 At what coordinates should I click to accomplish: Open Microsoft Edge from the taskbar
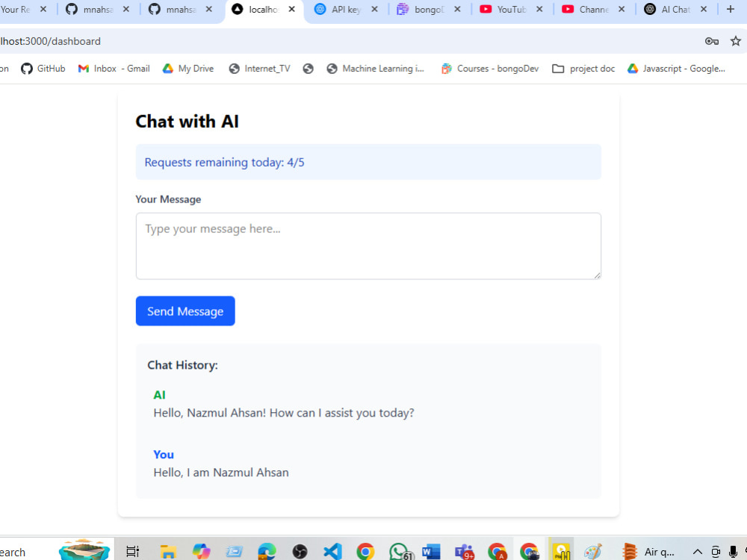coord(267,552)
